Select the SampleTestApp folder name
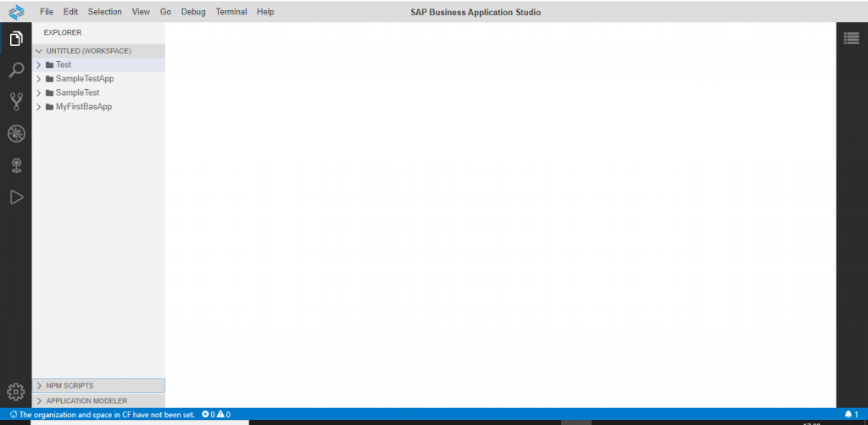Screen dimensions: 868x425 (x=85, y=79)
